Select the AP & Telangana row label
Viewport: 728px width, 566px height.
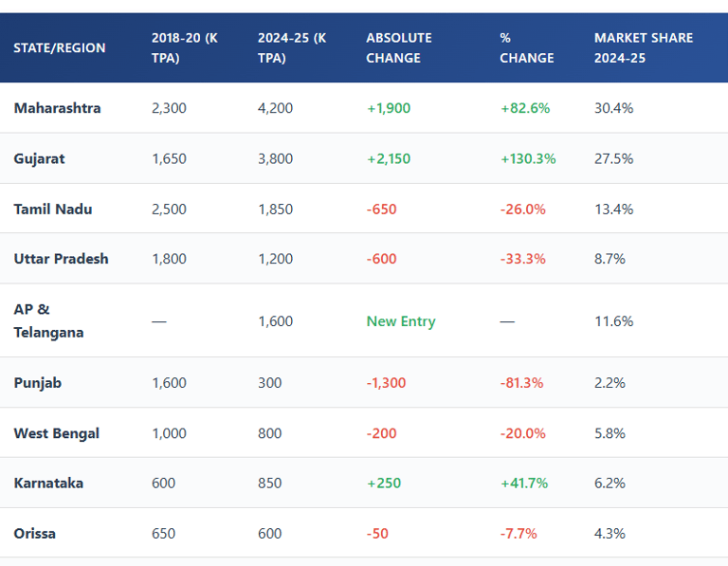(48, 320)
